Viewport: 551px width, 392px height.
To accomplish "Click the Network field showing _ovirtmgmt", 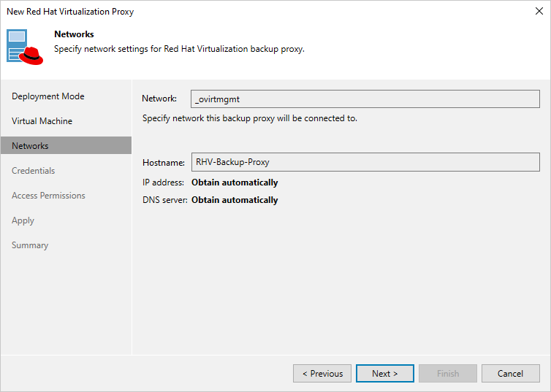I will coord(365,99).
